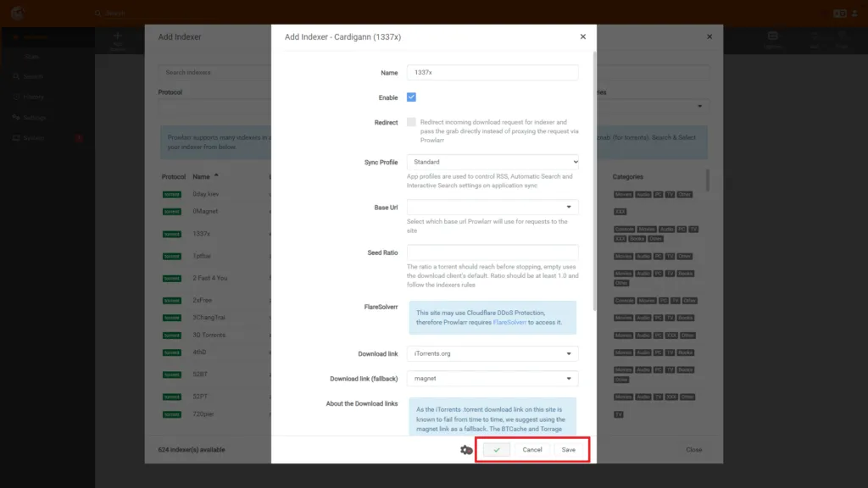Close the Add Indexer Cardigann dialog with X
Viewport: 868px width, 488px height.
tap(582, 37)
